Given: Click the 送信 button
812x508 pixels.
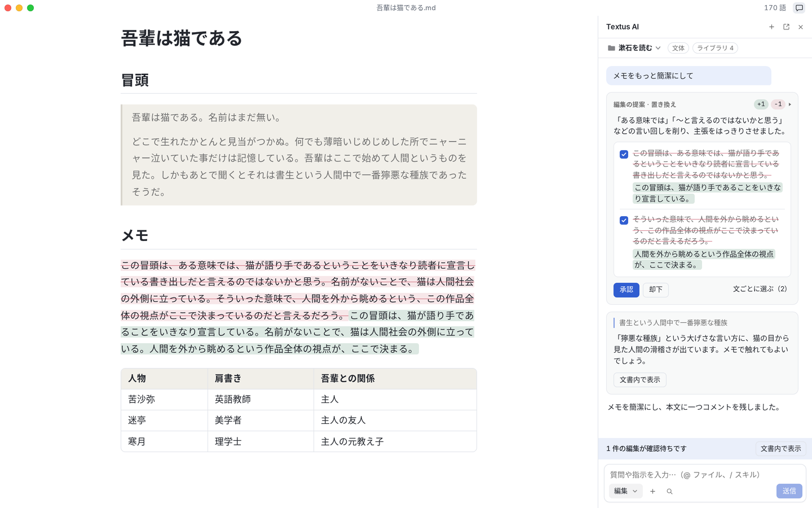Looking at the screenshot, I should (789, 491).
